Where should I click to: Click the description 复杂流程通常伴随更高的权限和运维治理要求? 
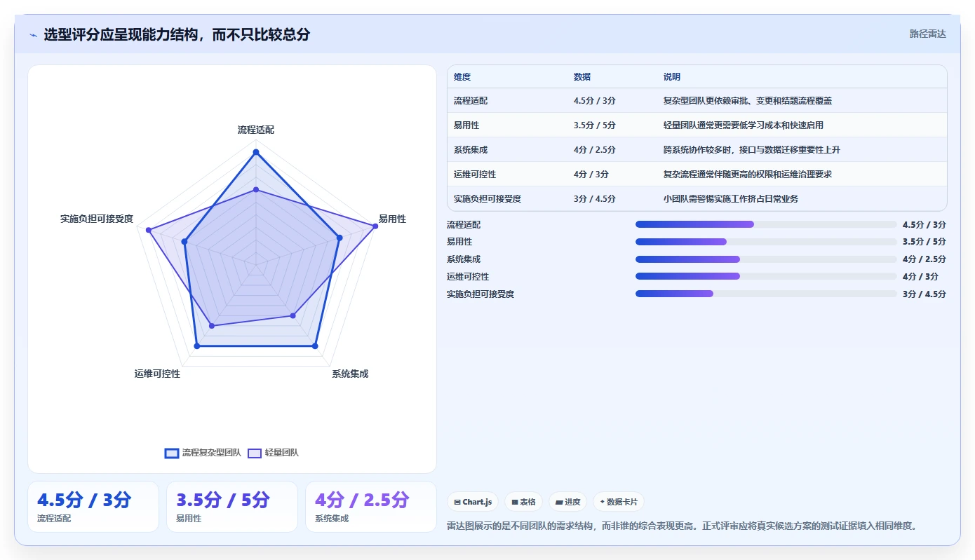[748, 175]
